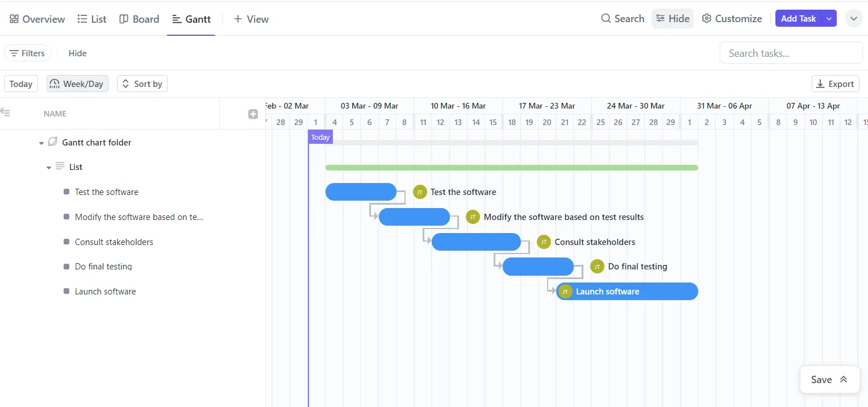Screen dimensions: 868x407
Task: Open the Overview tab
Action: point(37,19)
